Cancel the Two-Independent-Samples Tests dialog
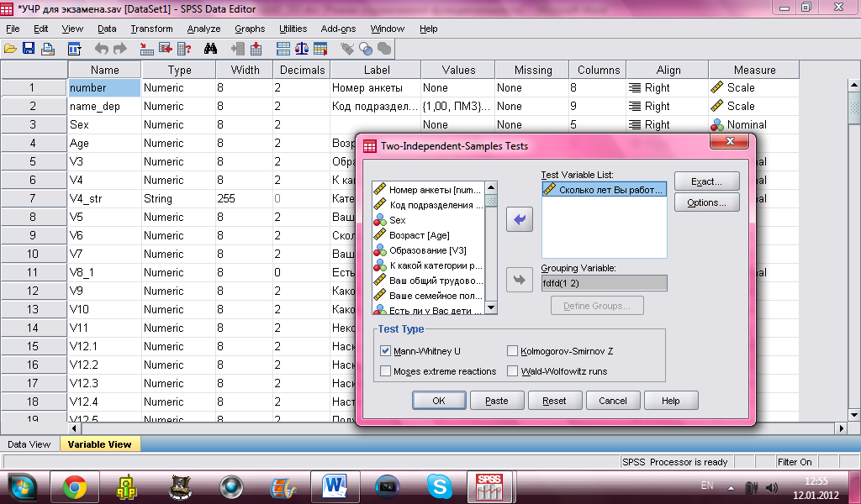861x504 pixels. point(613,401)
